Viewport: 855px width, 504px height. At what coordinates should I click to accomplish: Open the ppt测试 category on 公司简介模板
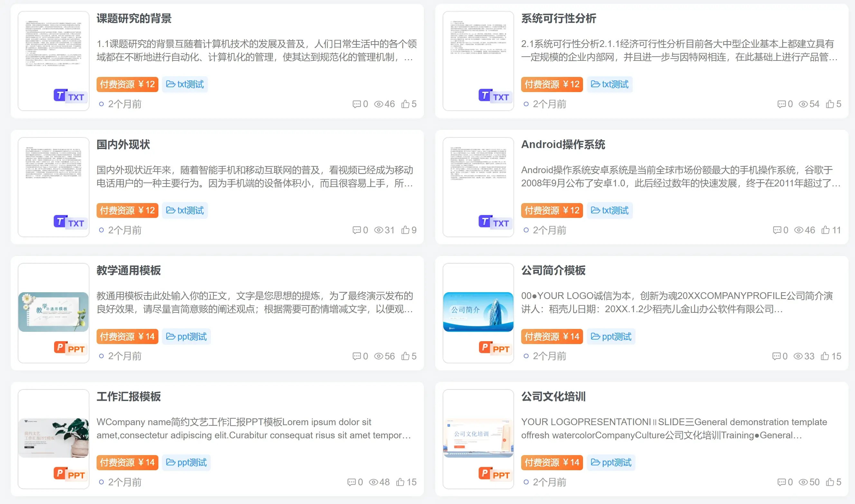tap(611, 337)
